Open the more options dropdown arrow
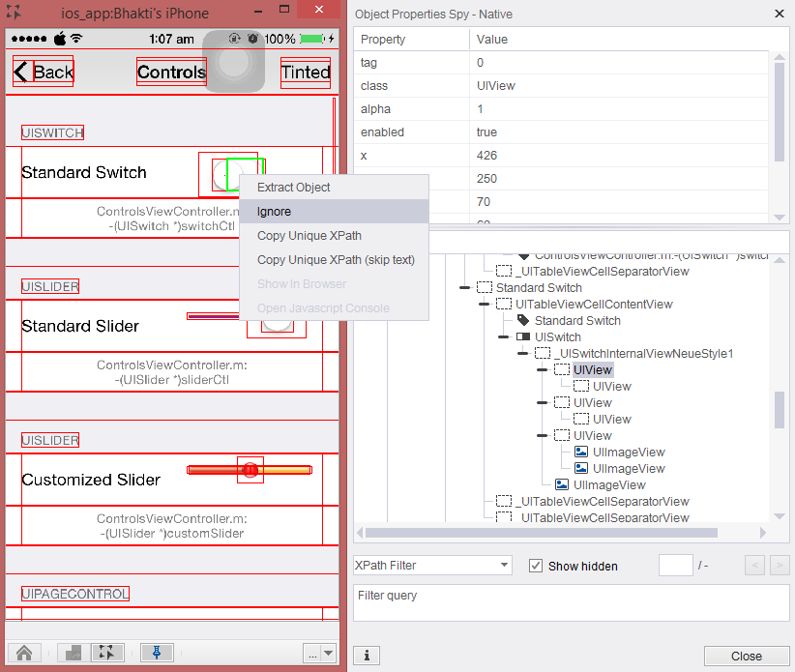Screen dimensions: 795x672 click(x=328, y=654)
